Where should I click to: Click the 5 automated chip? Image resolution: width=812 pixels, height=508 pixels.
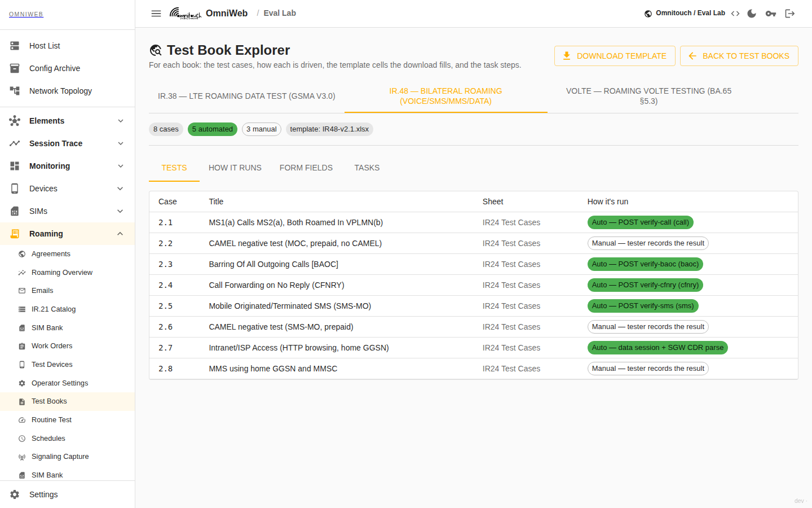(213, 129)
